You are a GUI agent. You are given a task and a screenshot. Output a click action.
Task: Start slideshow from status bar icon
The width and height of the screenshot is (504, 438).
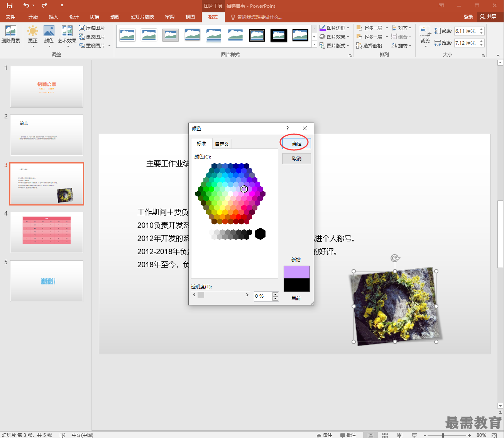point(414,435)
